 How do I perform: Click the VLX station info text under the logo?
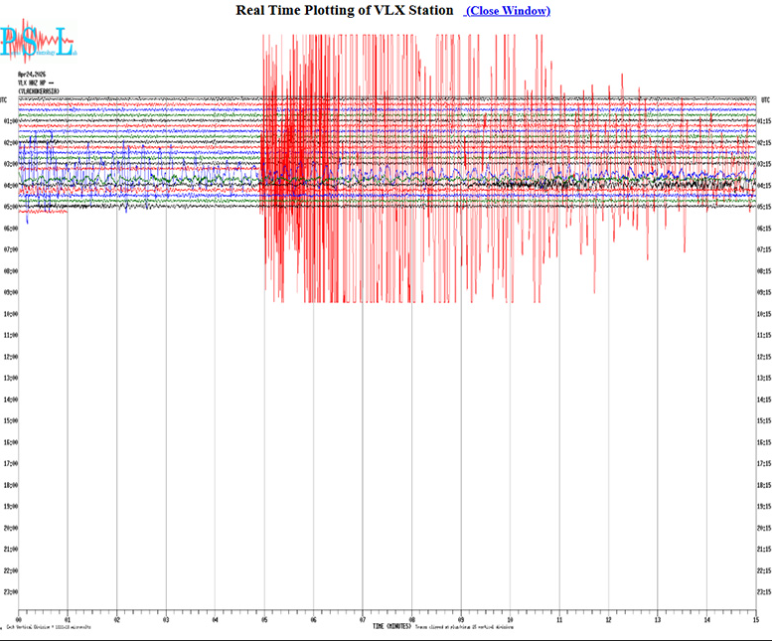(x=40, y=82)
